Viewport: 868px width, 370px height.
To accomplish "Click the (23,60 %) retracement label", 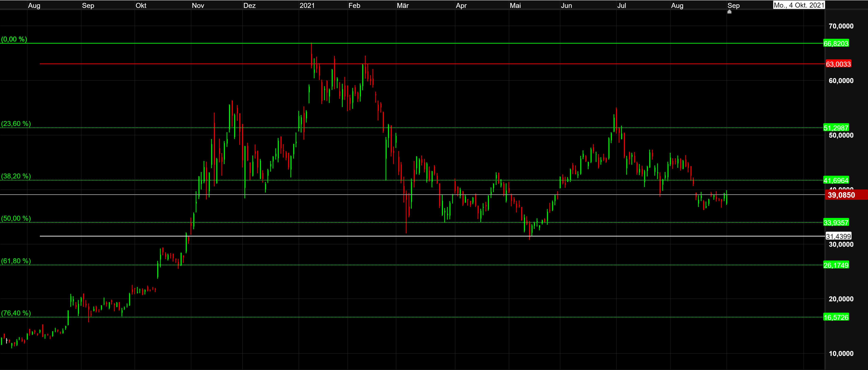I will tap(16, 124).
